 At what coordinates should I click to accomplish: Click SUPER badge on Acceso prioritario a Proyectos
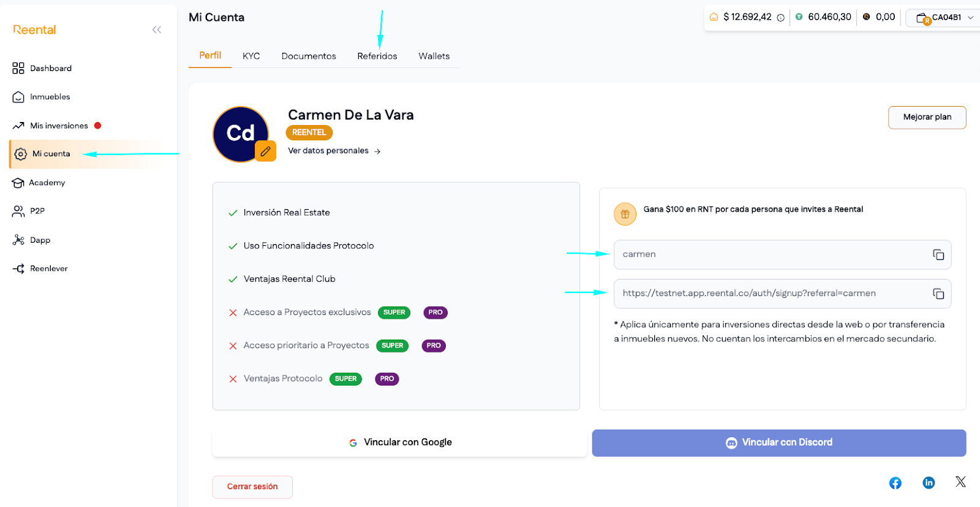click(393, 346)
